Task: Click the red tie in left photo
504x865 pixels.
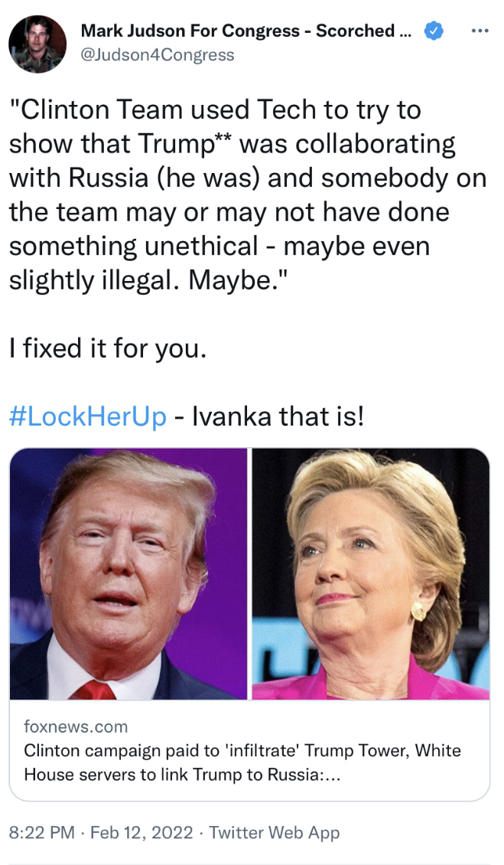Action: (94, 690)
